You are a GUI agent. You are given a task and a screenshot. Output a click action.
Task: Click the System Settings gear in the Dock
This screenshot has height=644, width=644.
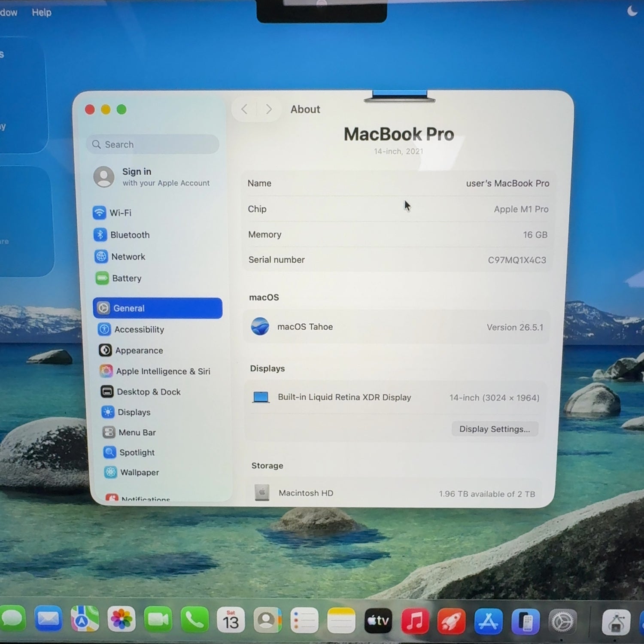(x=562, y=622)
